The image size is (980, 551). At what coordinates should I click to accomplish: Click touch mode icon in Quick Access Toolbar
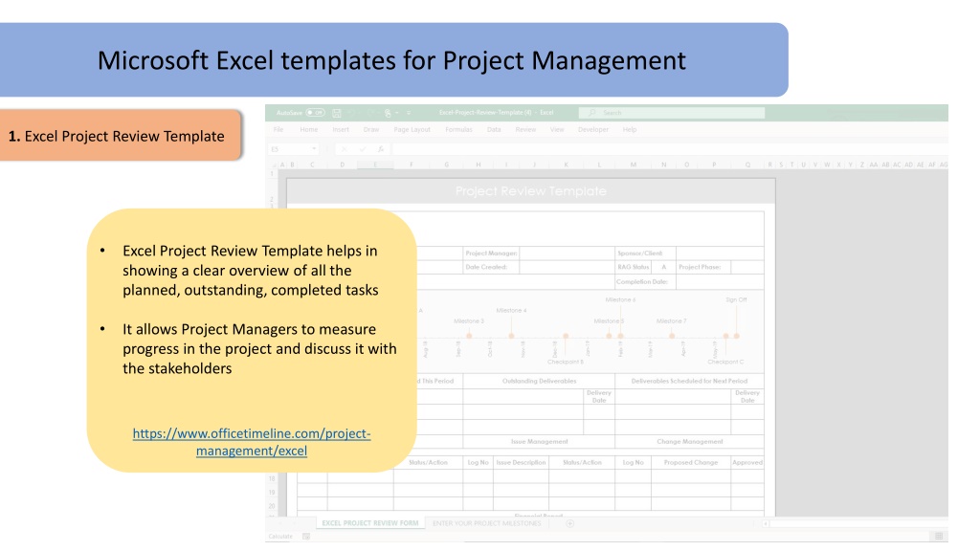pos(389,113)
